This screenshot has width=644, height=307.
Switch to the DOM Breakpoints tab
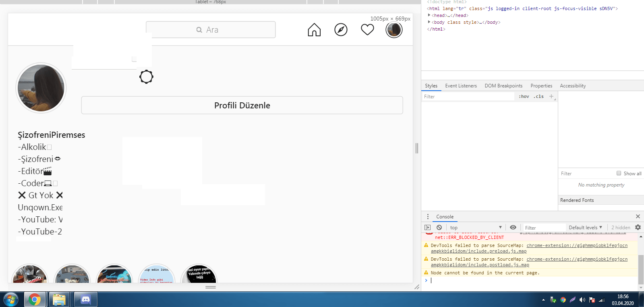tap(503, 86)
